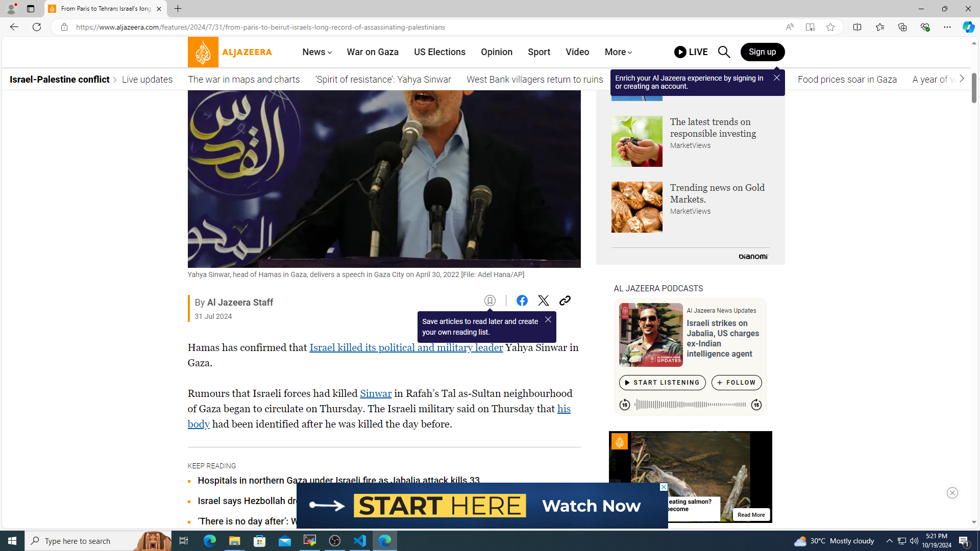980x551 pixels.
Task: Open 'Food prices soar in Gaza' link
Action: pos(847,80)
